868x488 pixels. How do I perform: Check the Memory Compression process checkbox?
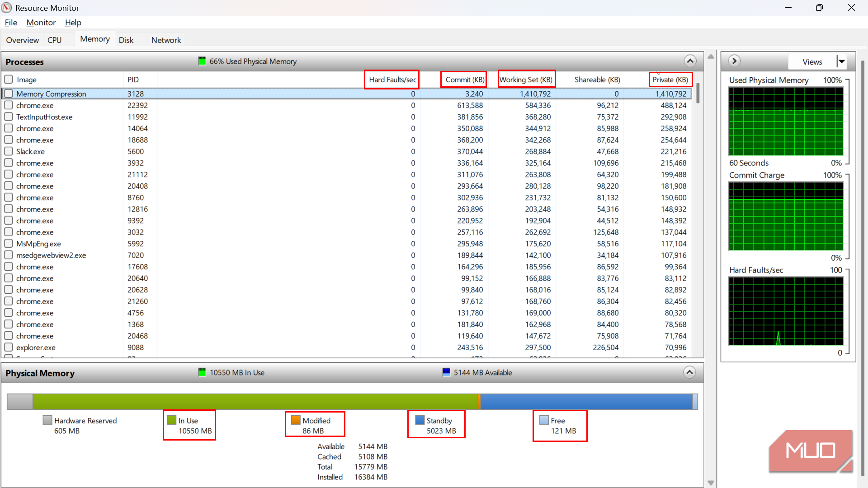coord(9,94)
